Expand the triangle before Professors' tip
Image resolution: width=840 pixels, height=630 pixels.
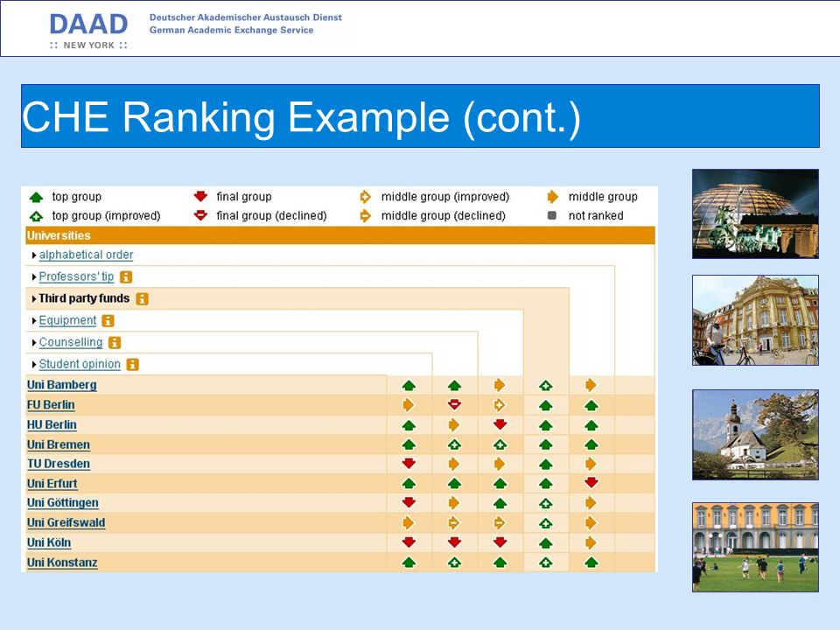pos(34,277)
